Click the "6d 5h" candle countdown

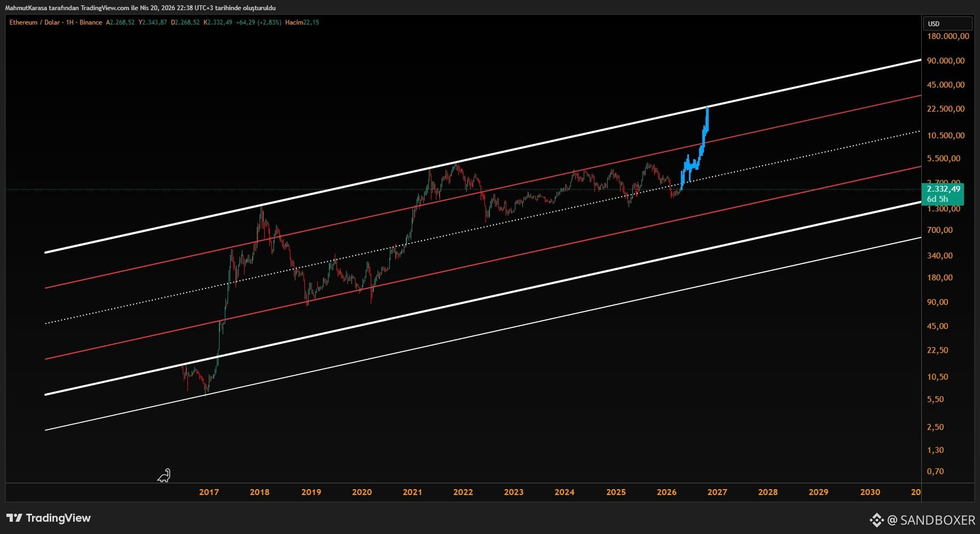[x=937, y=199]
